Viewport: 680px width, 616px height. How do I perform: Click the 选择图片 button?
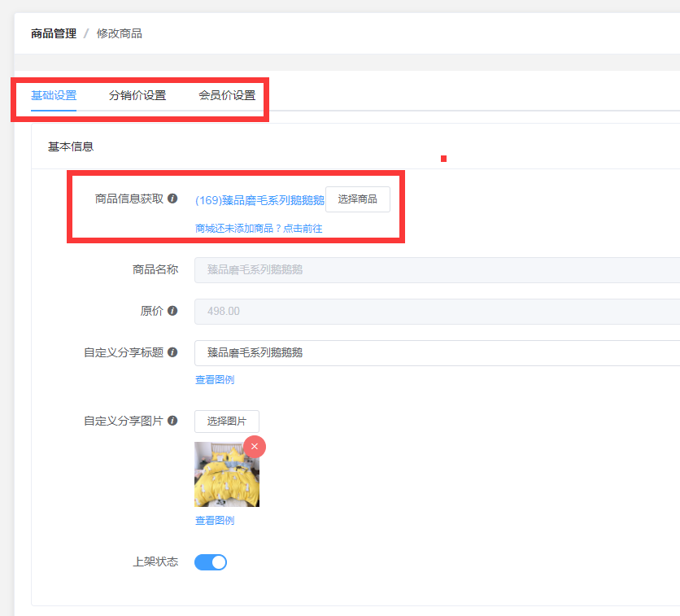(x=227, y=422)
